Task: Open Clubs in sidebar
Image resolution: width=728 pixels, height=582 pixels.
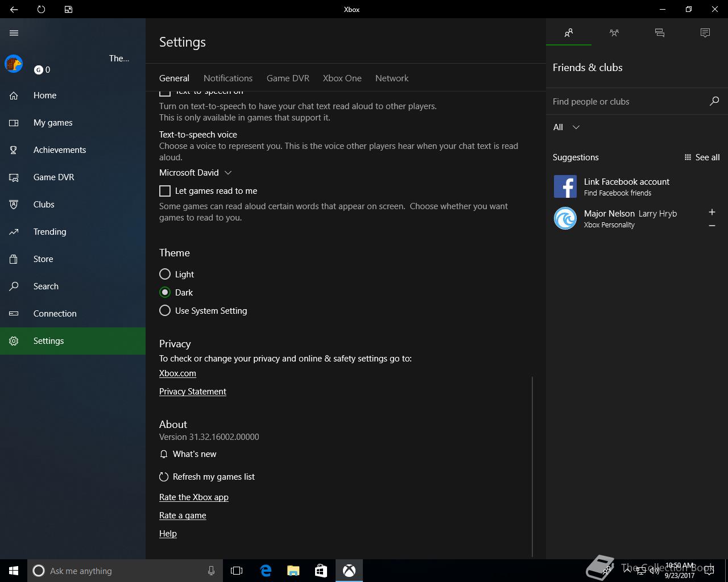Action: click(73, 205)
